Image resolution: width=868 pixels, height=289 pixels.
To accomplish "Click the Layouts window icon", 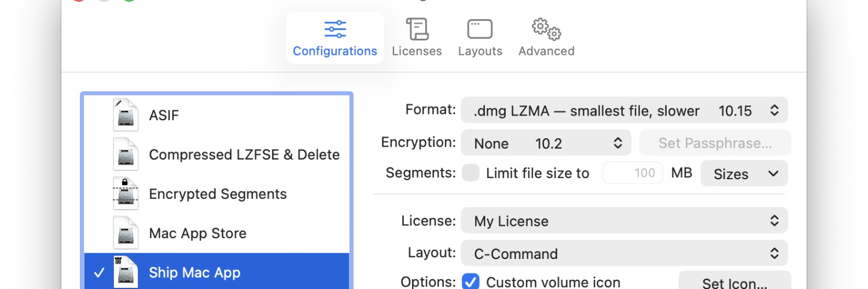I will (x=480, y=29).
